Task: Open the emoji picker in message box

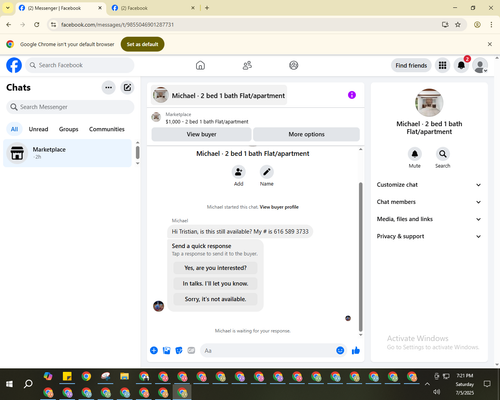Action: pyautogui.click(x=340, y=350)
